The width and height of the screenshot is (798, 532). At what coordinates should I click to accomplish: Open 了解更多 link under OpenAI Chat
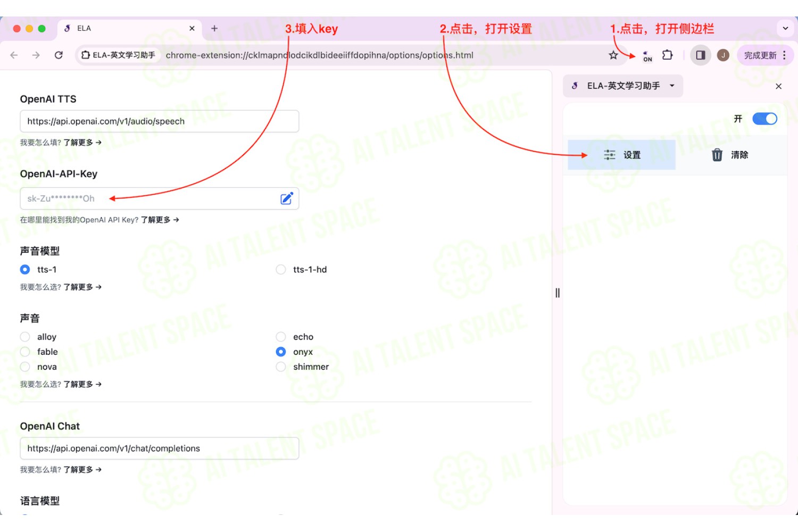82,470
